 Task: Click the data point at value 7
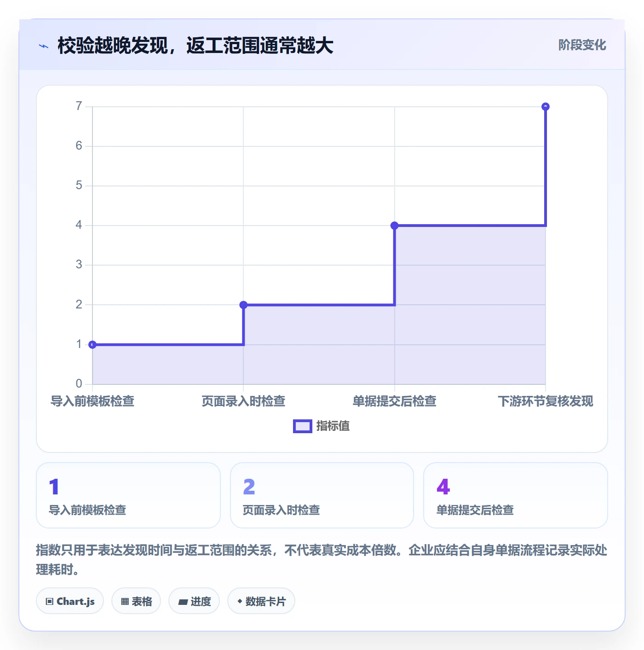coord(546,107)
